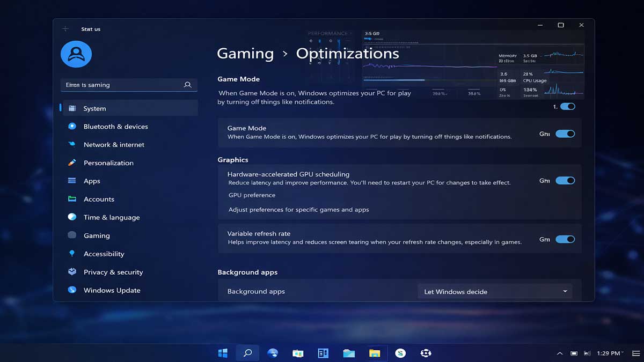Select the Network & internet icon
Viewport: 644px width, 362px height.
[71, 144]
